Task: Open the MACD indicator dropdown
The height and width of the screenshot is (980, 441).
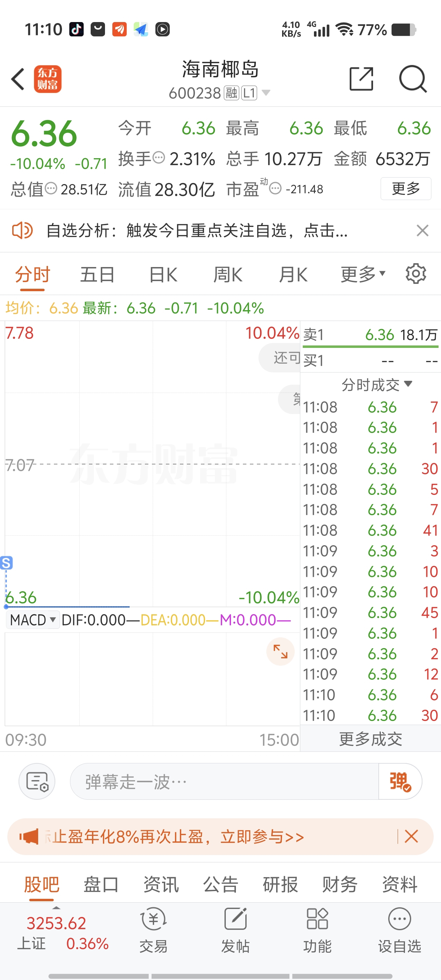Action: pyautogui.click(x=33, y=620)
